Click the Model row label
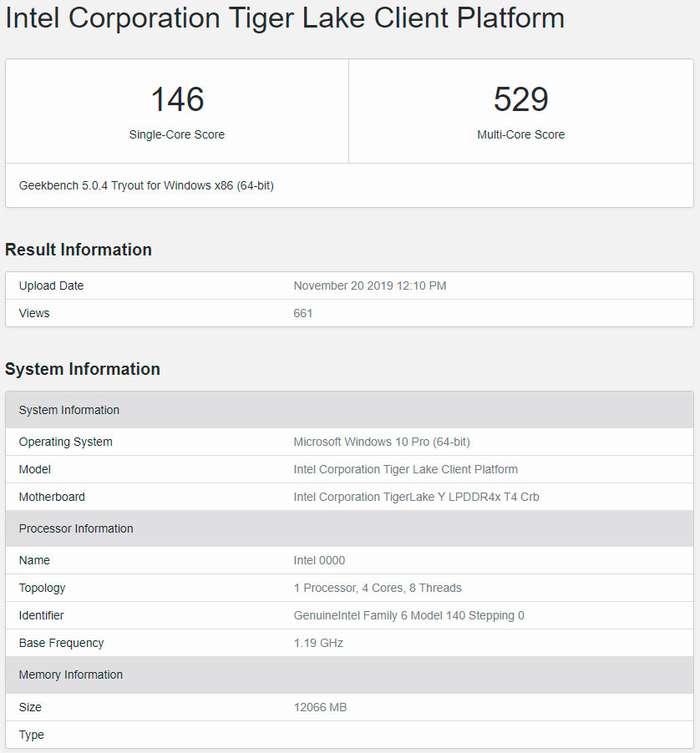700x753 pixels. point(34,469)
